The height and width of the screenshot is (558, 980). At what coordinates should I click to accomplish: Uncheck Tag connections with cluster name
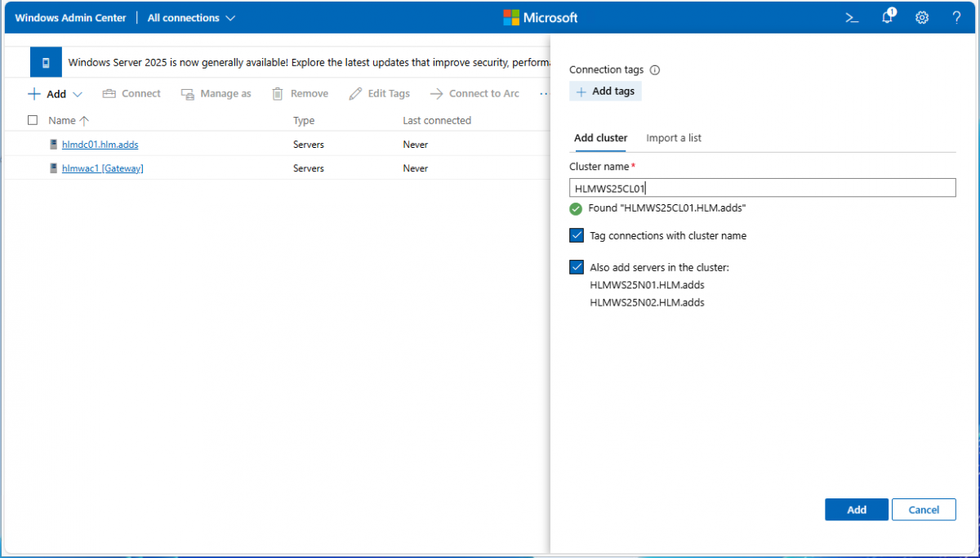click(x=577, y=235)
